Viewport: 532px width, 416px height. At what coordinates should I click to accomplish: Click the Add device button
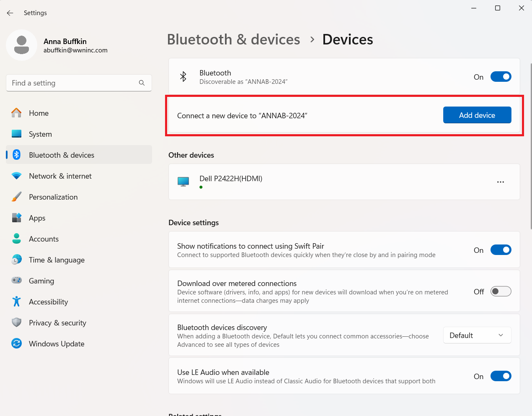pos(477,115)
